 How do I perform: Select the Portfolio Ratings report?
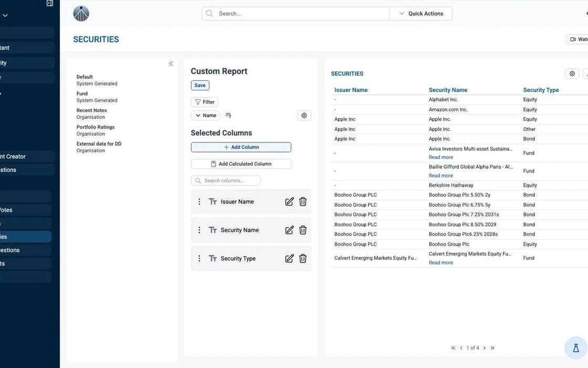(95, 130)
